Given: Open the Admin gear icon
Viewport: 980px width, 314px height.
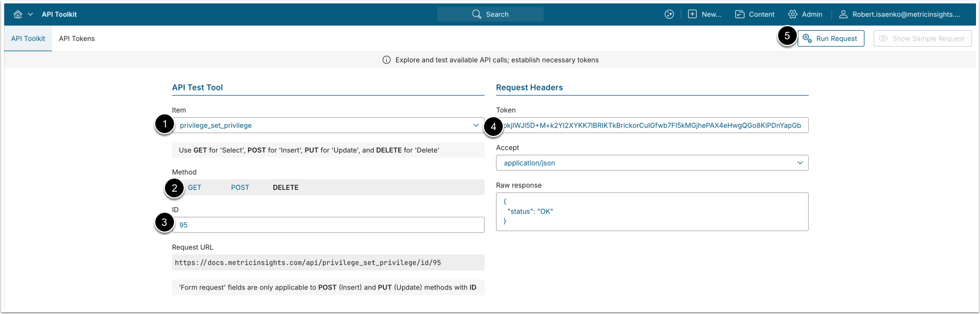Looking at the screenshot, I should pyautogui.click(x=793, y=14).
